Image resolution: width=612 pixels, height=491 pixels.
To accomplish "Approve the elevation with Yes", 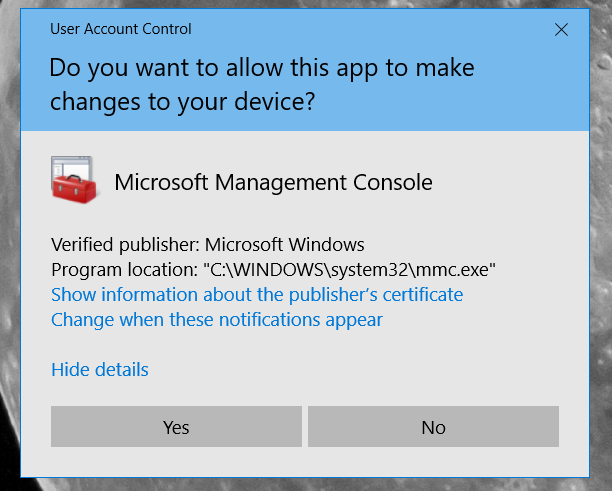I will tap(176, 427).
